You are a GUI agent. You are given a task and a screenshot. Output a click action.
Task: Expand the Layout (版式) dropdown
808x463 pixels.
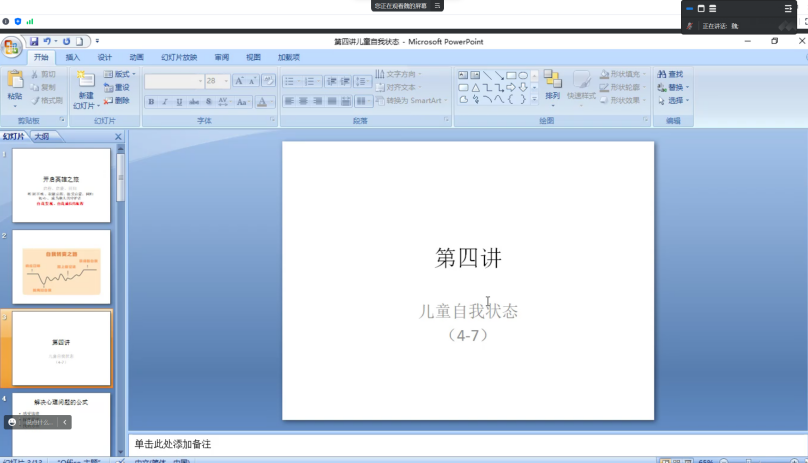pyautogui.click(x=121, y=74)
